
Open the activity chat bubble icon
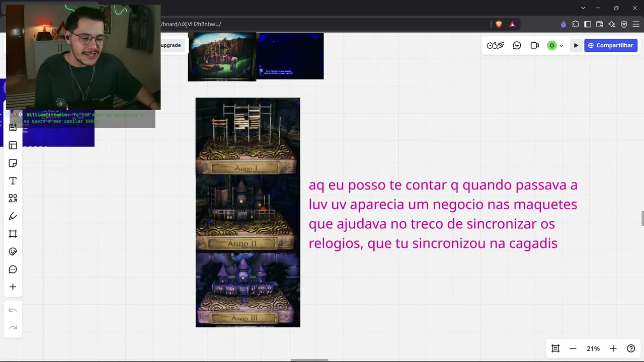tap(517, 45)
